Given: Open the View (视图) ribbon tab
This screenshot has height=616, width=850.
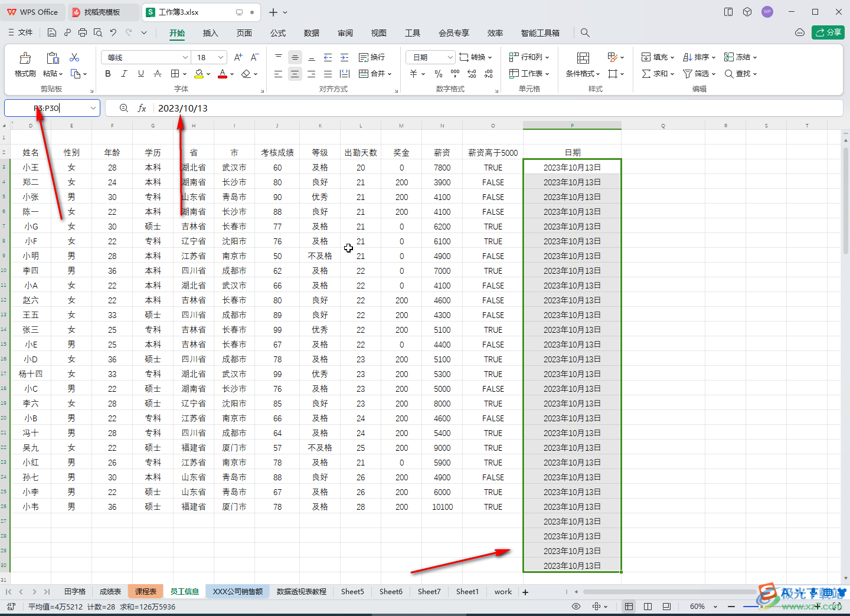Looking at the screenshot, I should [379, 33].
